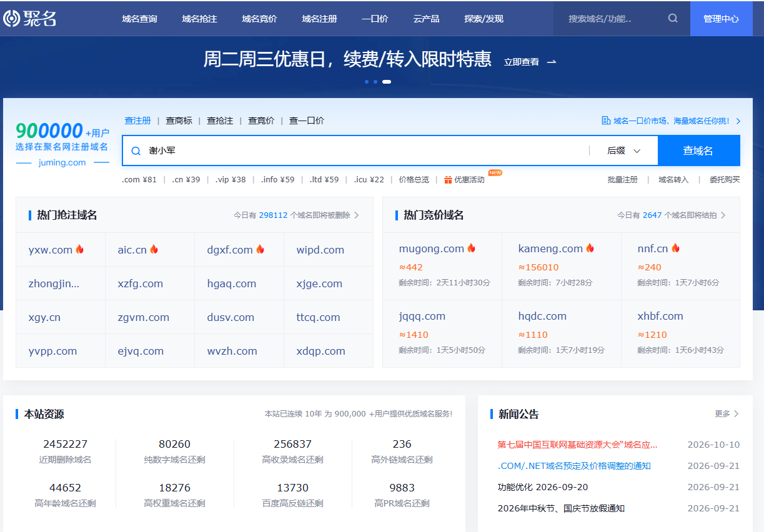Switch to the 查商标 tab
This screenshot has width=764, height=532.
coord(179,121)
